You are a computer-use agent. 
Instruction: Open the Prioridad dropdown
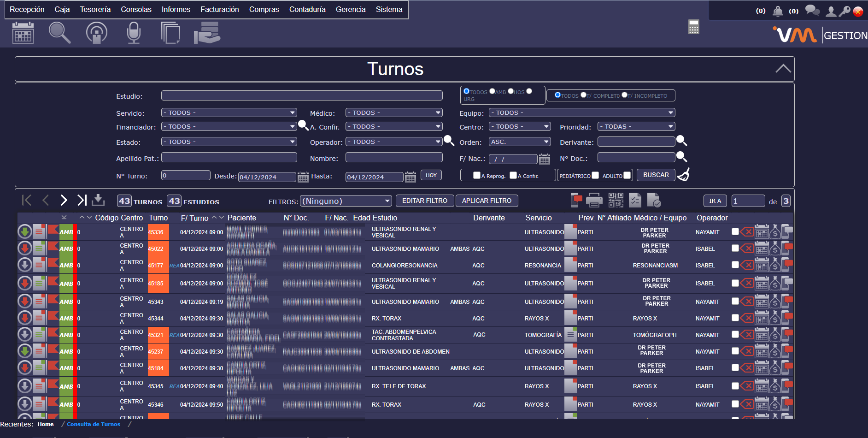[x=636, y=126]
